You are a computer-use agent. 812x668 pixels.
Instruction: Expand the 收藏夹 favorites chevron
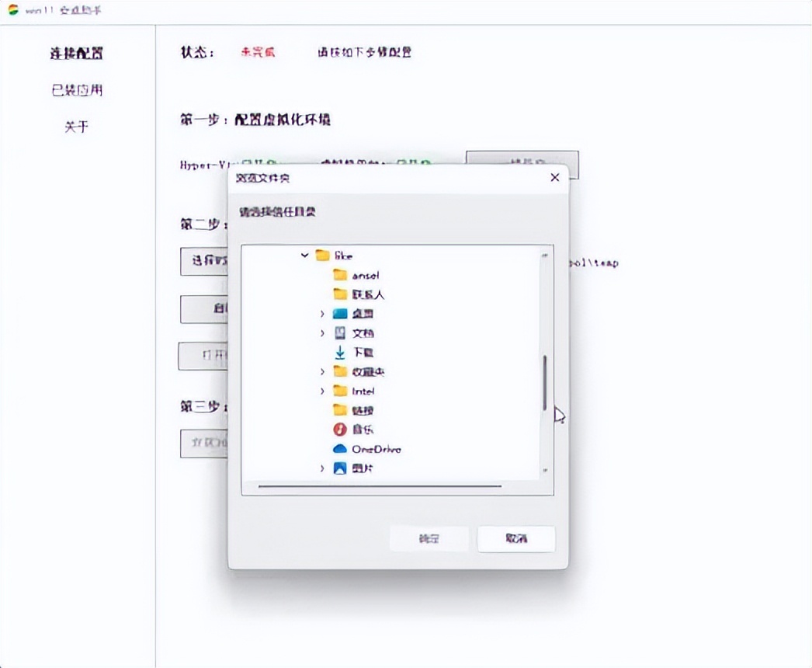click(321, 371)
